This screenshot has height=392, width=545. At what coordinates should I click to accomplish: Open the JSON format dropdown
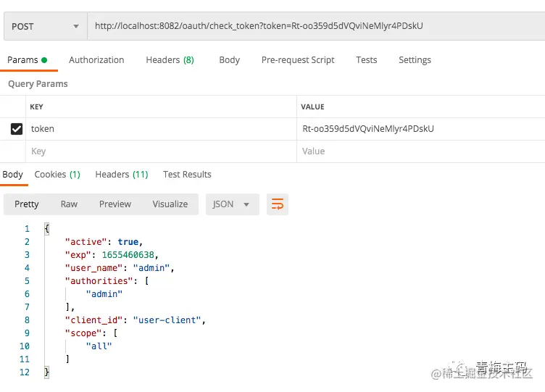232,204
